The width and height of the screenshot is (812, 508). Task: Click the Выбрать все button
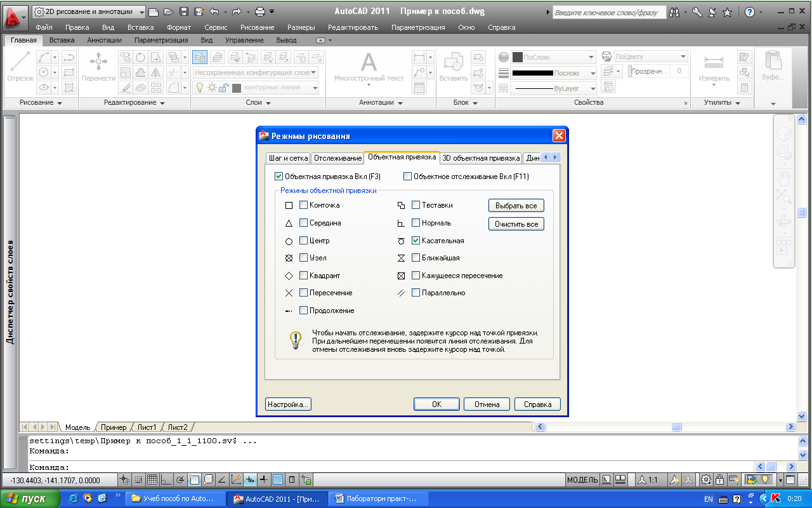click(516, 206)
